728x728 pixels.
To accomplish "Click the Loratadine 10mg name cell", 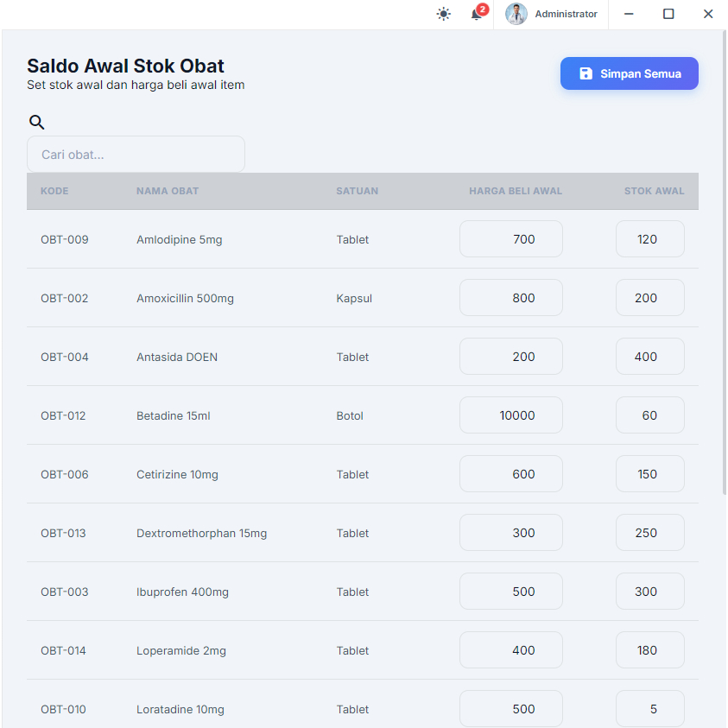I will (180, 709).
